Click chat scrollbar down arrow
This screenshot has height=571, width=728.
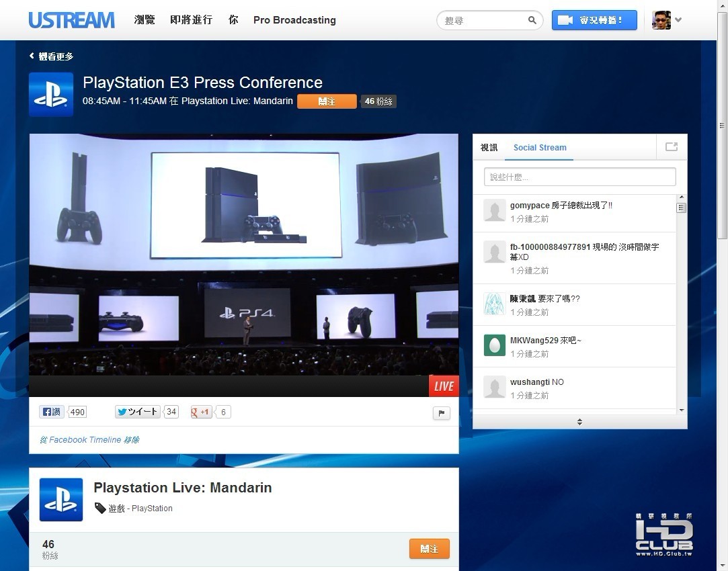[x=681, y=410]
